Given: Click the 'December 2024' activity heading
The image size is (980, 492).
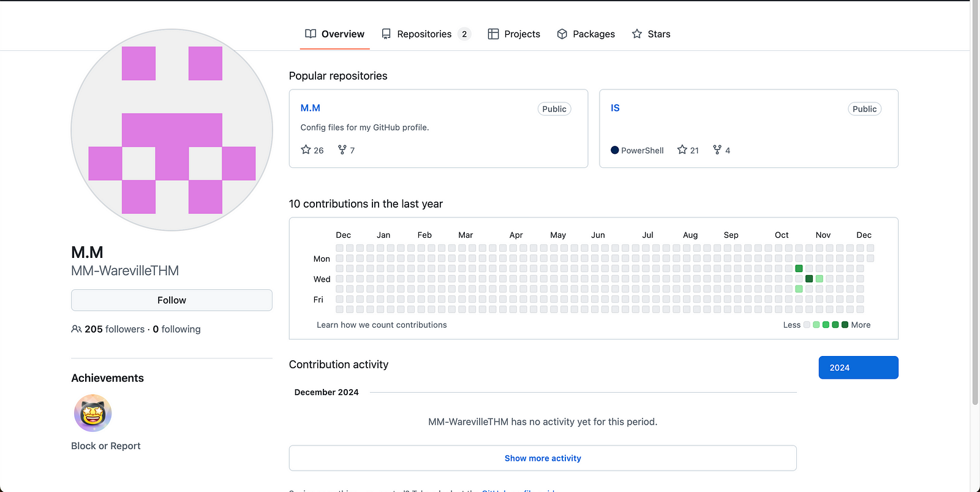Looking at the screenshot, I should (326, 392).
